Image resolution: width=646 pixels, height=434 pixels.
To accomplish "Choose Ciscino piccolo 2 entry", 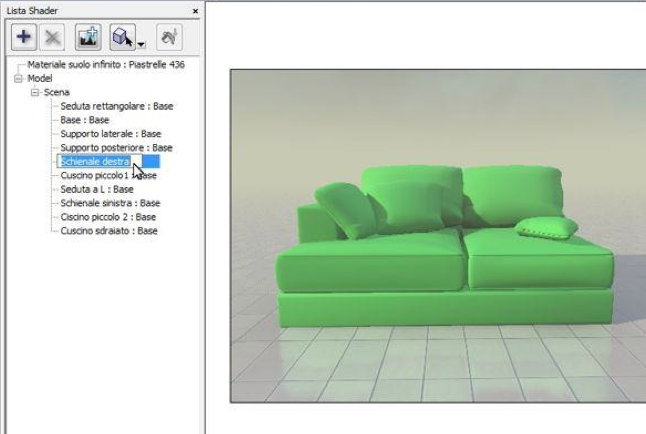I will (x=108, y=216).
